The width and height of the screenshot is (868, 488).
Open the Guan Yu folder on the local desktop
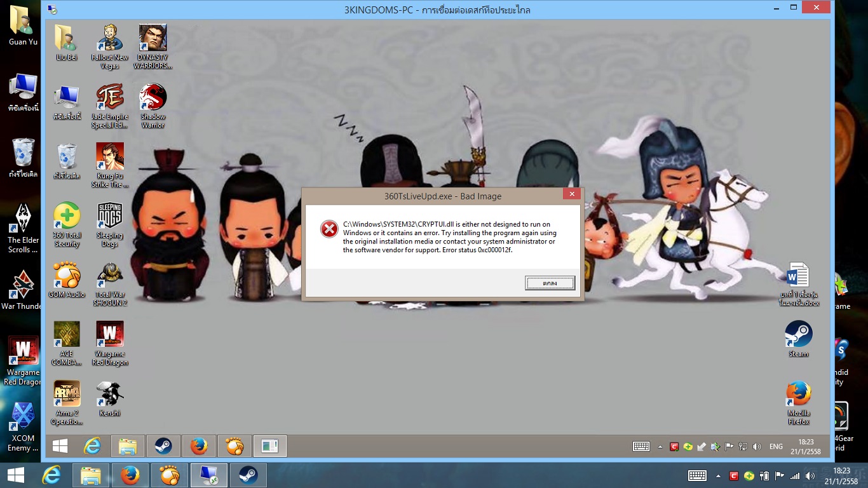coord(23,25)
